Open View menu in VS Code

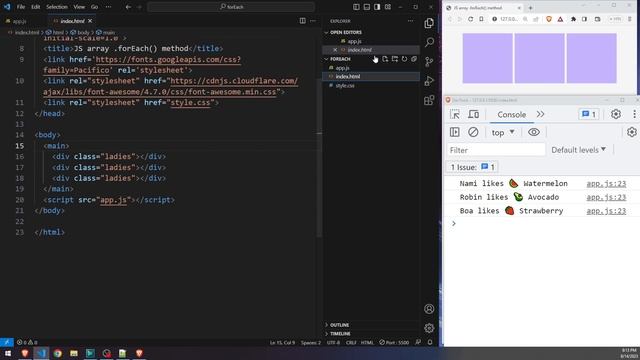click(x=79, y=7)
